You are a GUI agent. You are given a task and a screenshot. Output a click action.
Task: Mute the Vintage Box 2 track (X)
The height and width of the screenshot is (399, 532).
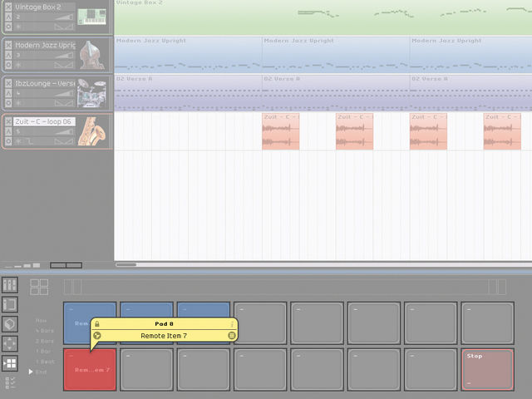pyautogui.click(x=8, y=7)
